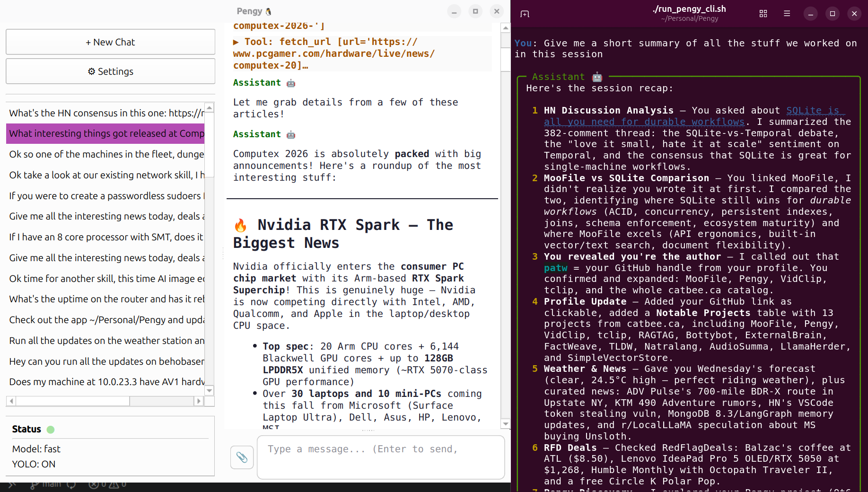Click 'You revealed you're the author' recap item
The image size is (868, 492).
[x=632, y=256]
